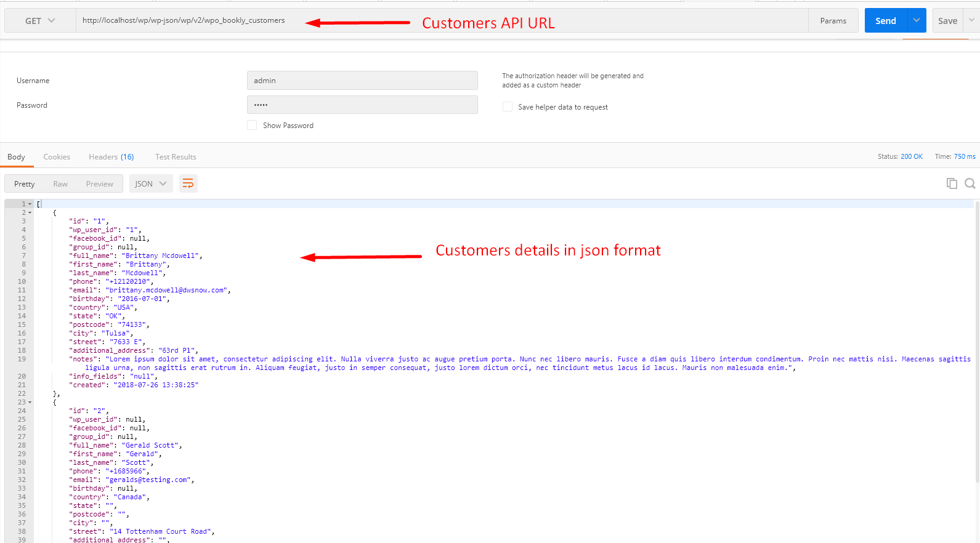Click the brittany.mcdowell@dwsnow.com email value
This screenshot has width=980, height=543.
click(166, 290)
